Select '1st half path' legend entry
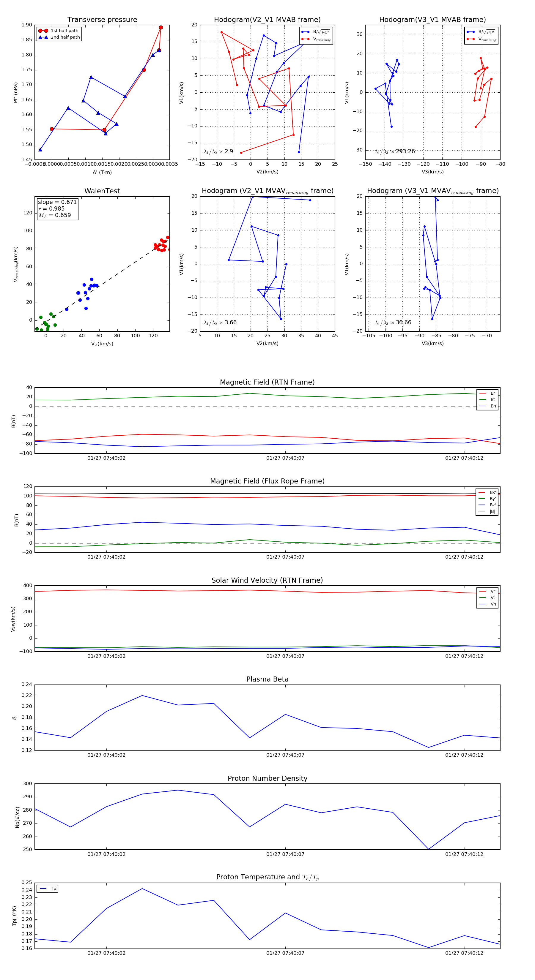This screenshot has height=980, width=535. [x=59, y=30]
